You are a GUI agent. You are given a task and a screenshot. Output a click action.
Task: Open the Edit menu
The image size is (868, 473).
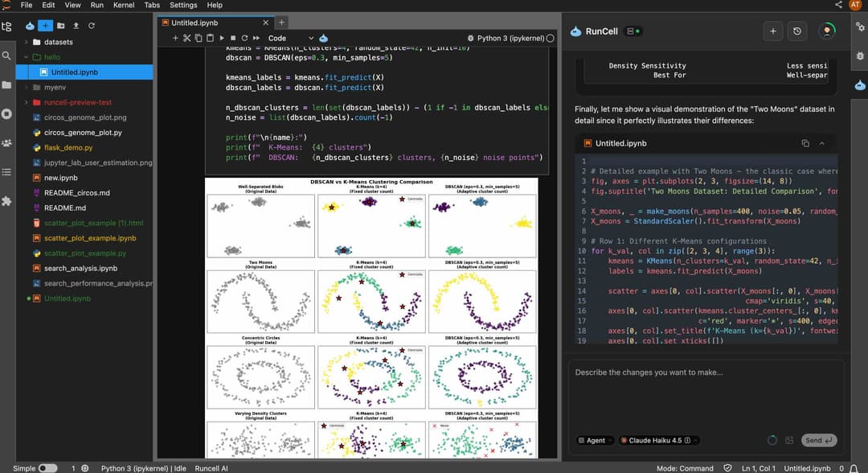coord(48,5)
